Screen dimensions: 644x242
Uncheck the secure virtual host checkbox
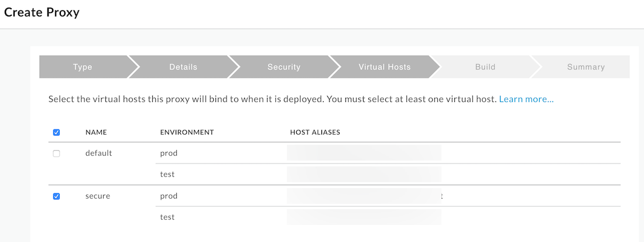coord(57,196)
